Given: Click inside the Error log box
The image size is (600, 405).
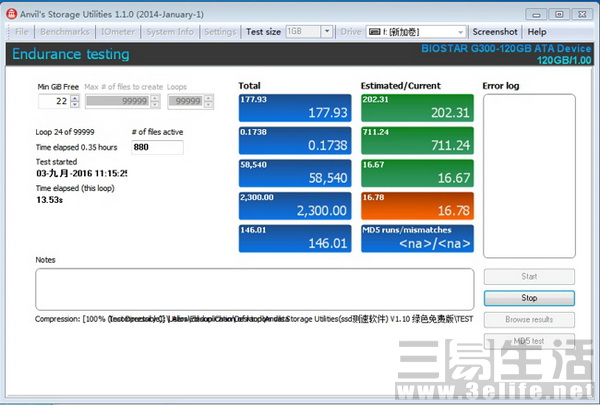Looking at the screenshot, I should coord(529,176).
